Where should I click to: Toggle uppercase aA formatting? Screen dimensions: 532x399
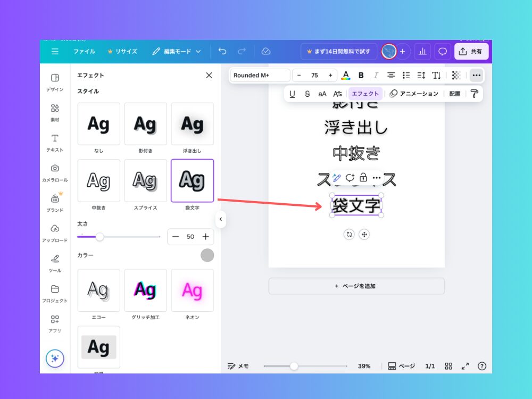pos(322,94)
